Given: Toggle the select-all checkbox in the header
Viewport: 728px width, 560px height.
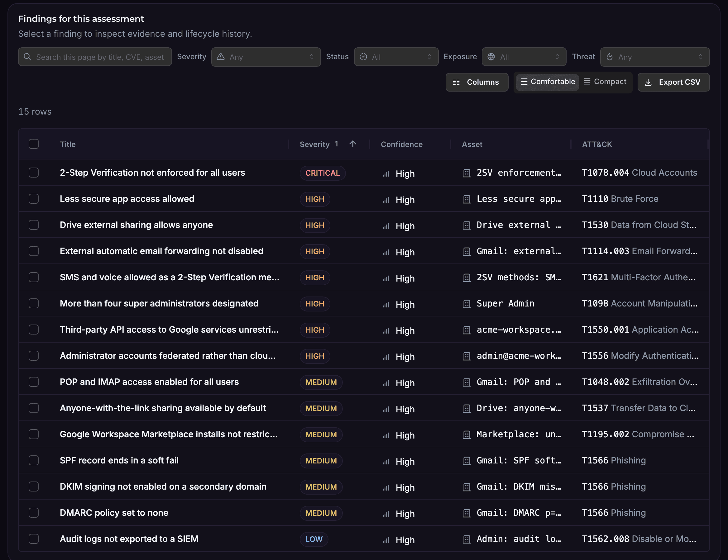Looking at the screenshot, I should (34, 144).
